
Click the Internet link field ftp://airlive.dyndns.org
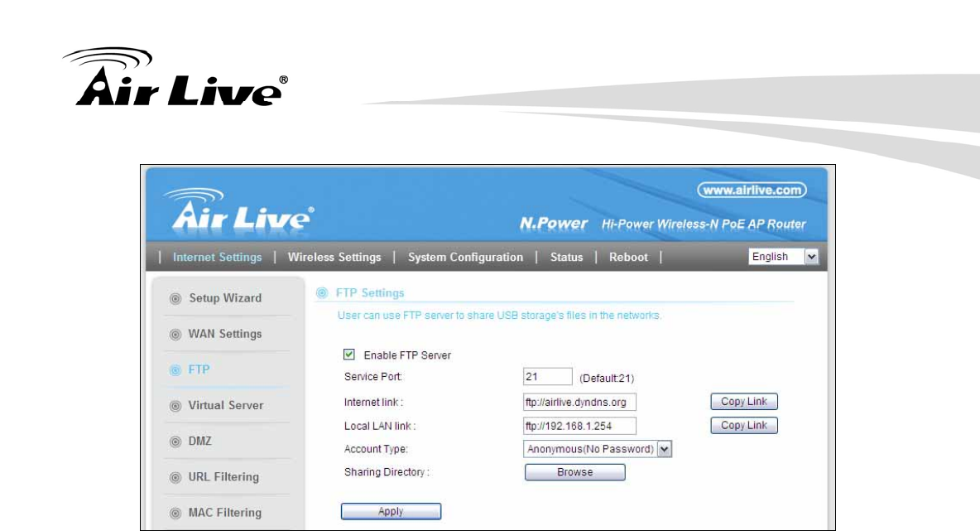[579, 402]
